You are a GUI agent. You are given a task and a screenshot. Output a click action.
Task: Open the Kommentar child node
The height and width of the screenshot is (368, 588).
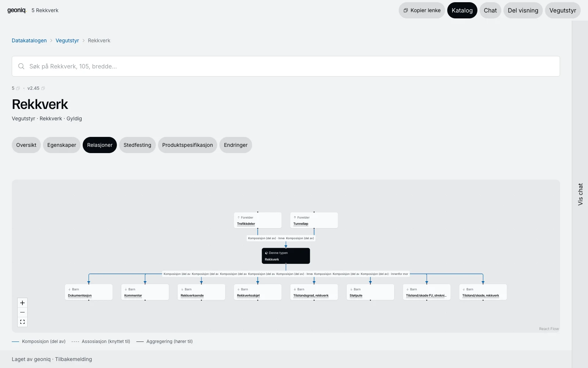pos(145,292)
